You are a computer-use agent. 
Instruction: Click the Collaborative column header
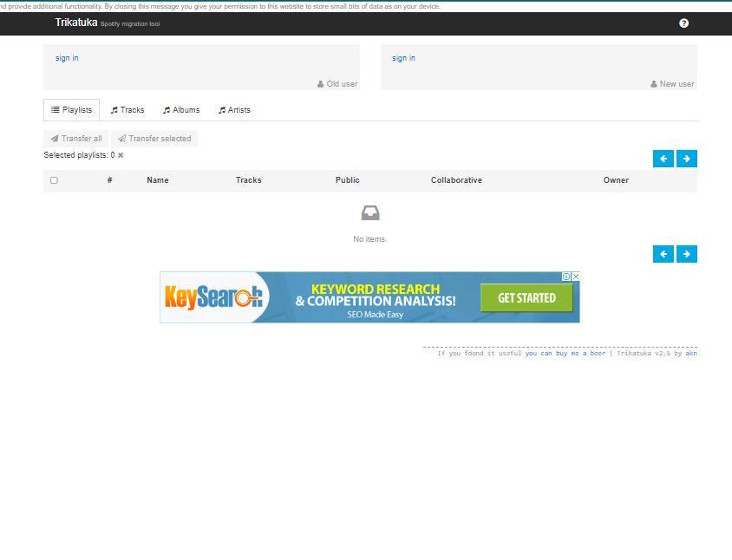click(456, 180)
